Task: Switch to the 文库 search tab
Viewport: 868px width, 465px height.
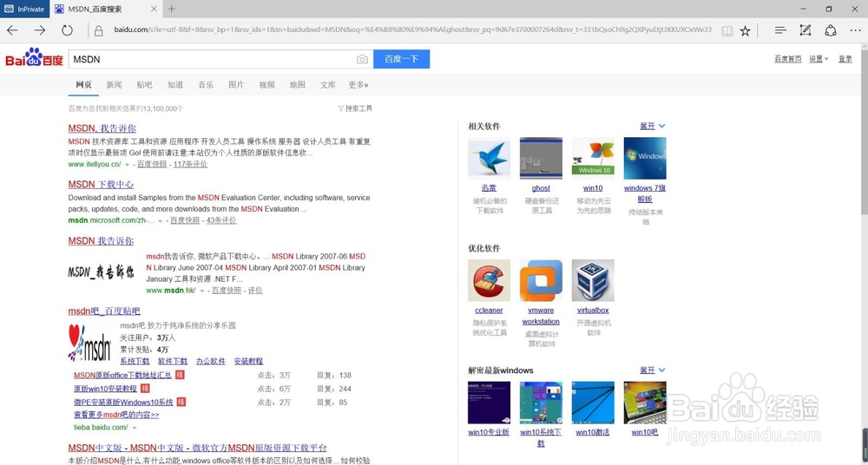Action: [328, 85]
